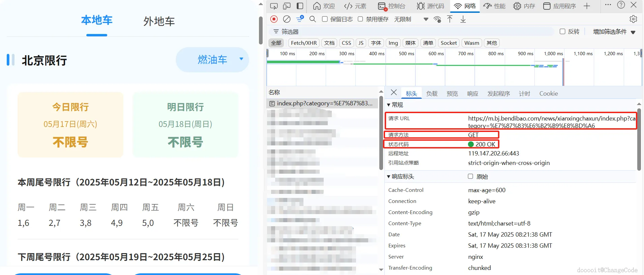
Task: Filter by Socket requests
Action: pyautogui.click(x=449, y=43)
